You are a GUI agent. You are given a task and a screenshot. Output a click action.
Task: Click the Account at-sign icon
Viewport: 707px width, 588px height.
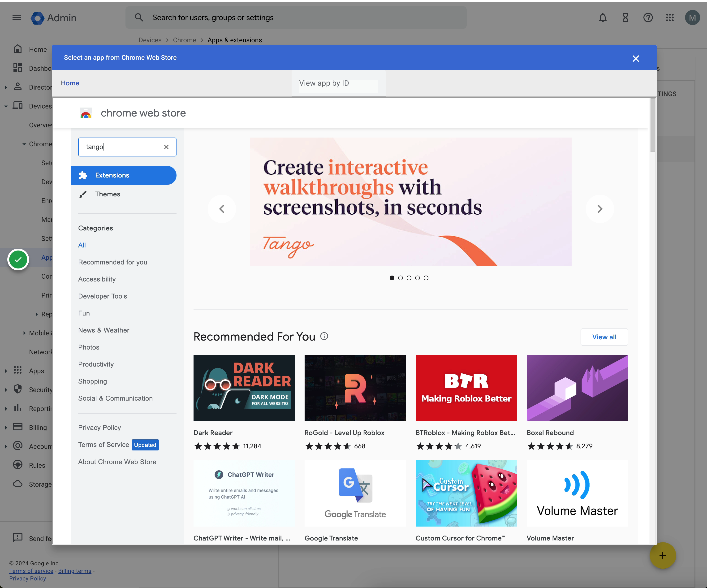pos(17,445)
